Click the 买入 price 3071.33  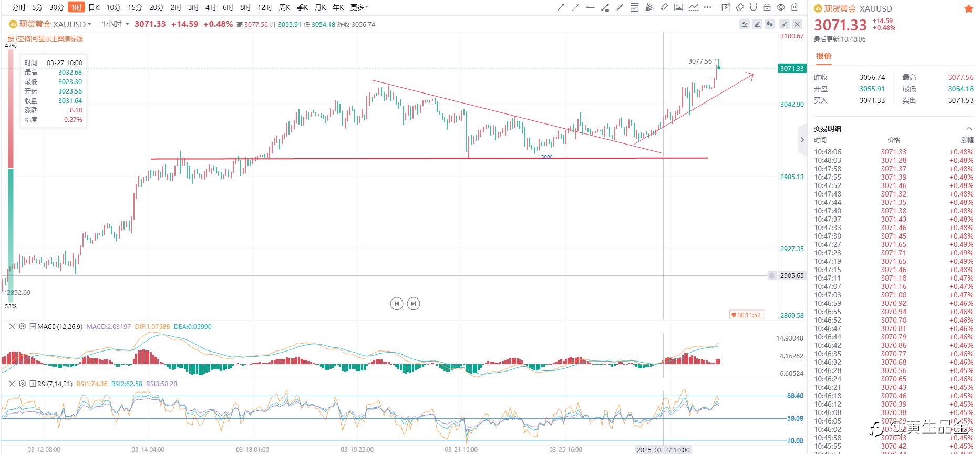(x=872, y=100)
